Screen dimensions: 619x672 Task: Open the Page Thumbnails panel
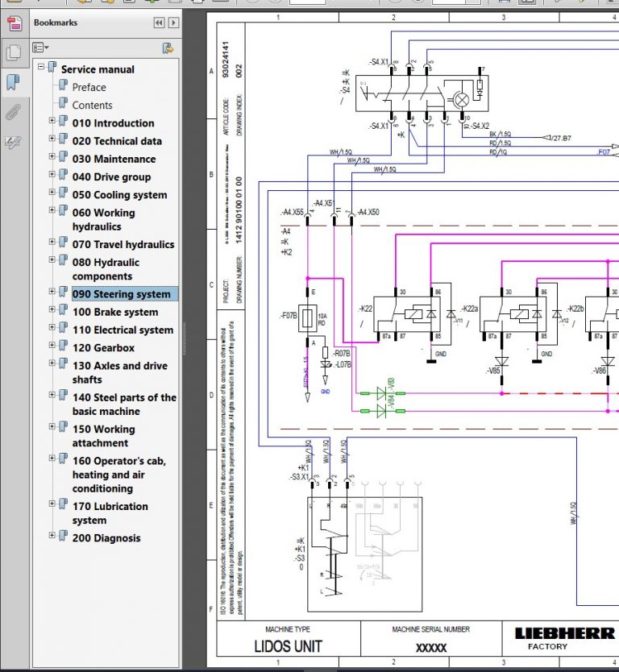point(13,52)
